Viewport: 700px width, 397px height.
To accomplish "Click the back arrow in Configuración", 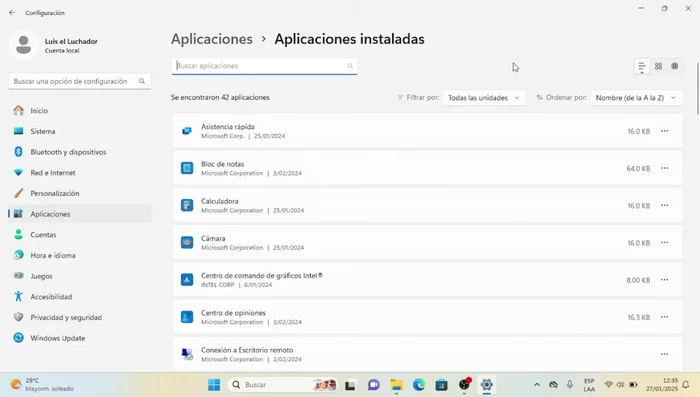I will coord(12,13).
